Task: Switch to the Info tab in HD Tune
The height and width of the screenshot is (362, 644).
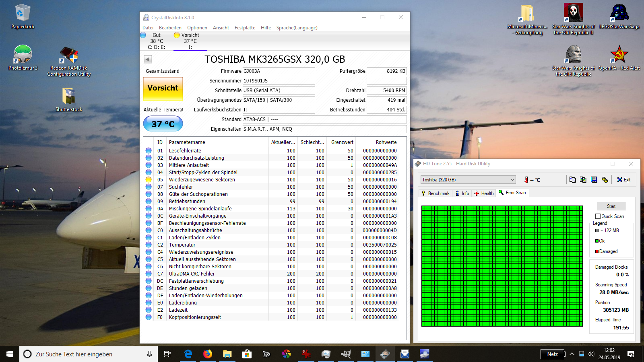Action: (x=462, y=193)
